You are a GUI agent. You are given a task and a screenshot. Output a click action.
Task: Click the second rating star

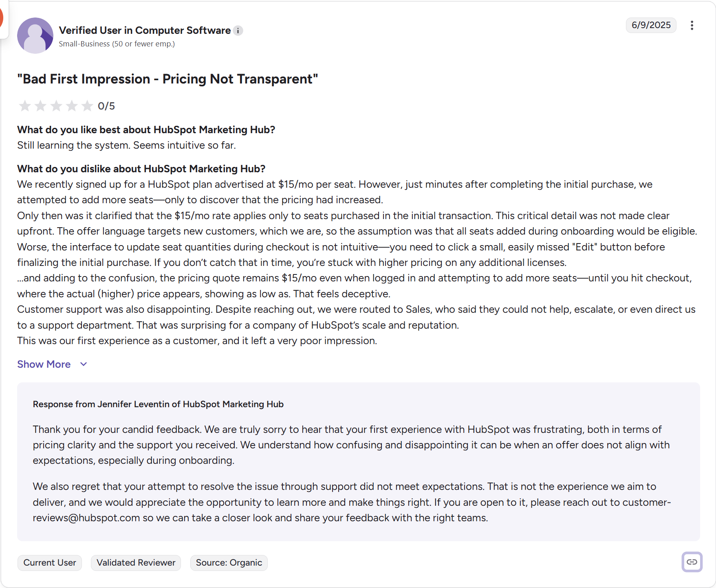(x=40, y=106)
